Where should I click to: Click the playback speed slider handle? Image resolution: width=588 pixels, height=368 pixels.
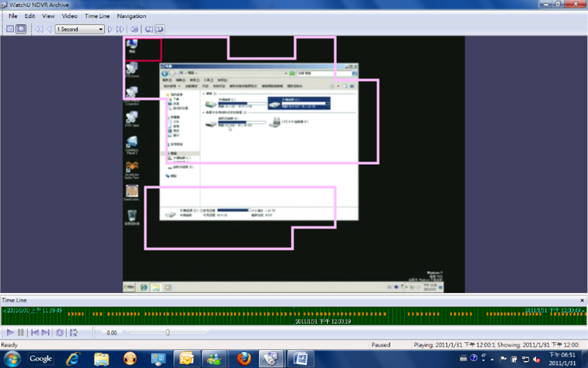click(168, 333)
